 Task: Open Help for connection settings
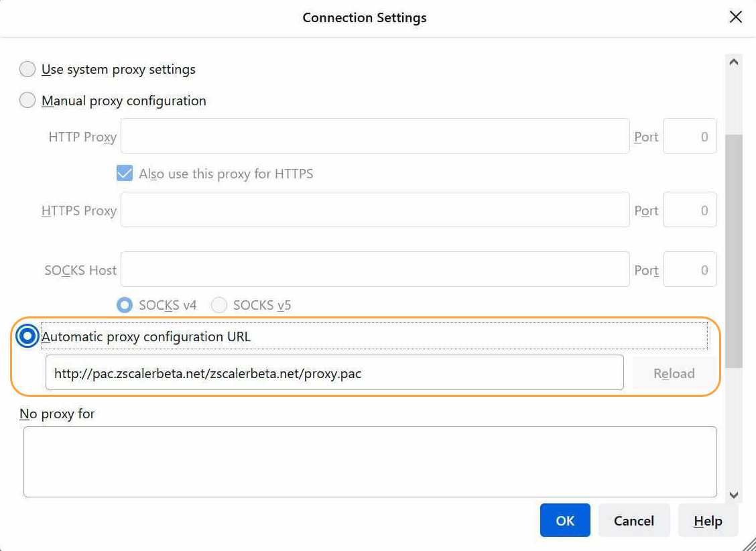tap(708, 521)
